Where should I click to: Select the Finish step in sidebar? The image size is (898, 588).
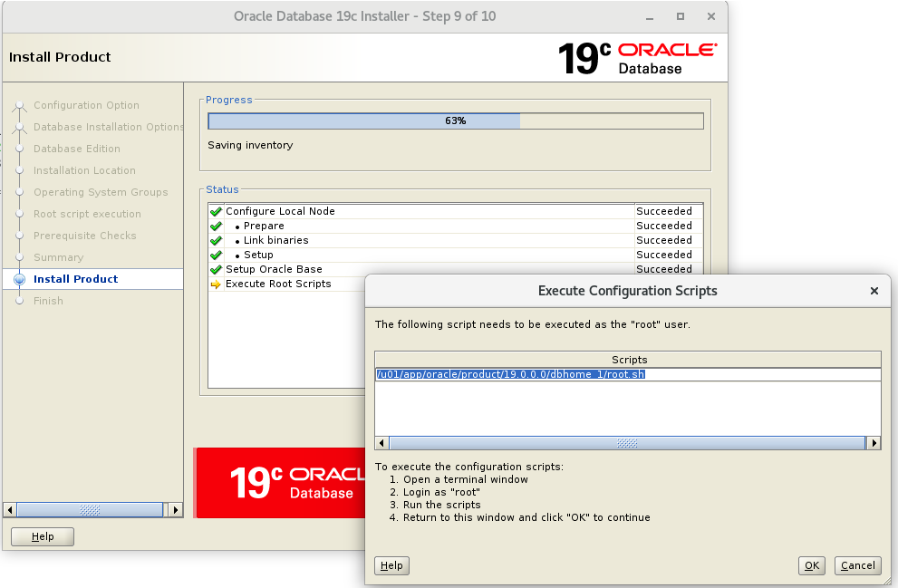pos(48,301)
